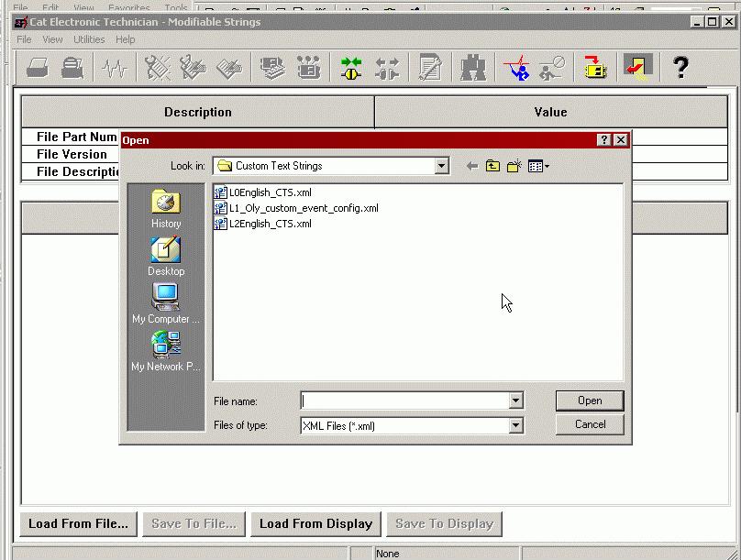Click the binoculars toolbar icon
The height and width of the screenshot is (560, 741).
(473, 68)
